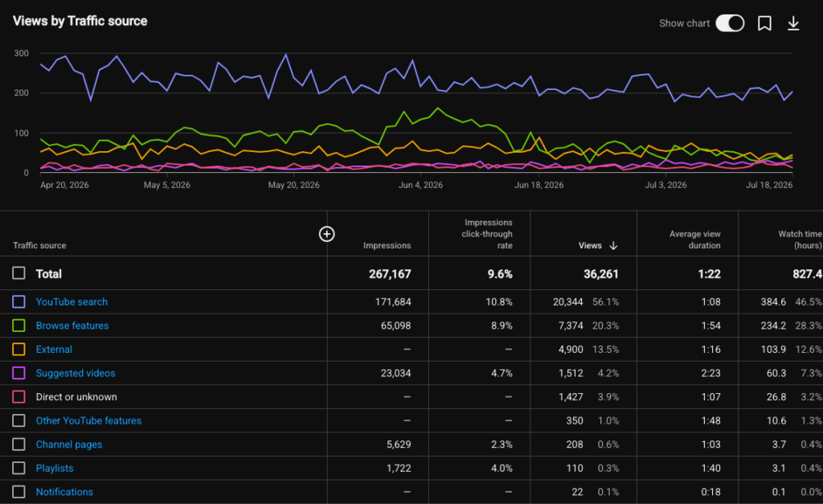
Task: Click total impressions value 267,167
Action: pos(390,274)
